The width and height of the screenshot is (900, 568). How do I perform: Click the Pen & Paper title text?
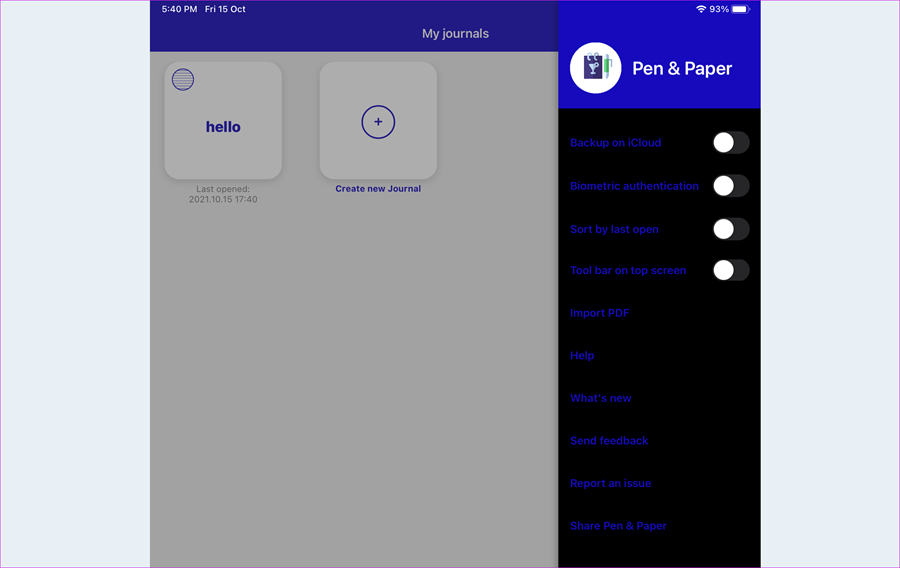pos(682,68)
